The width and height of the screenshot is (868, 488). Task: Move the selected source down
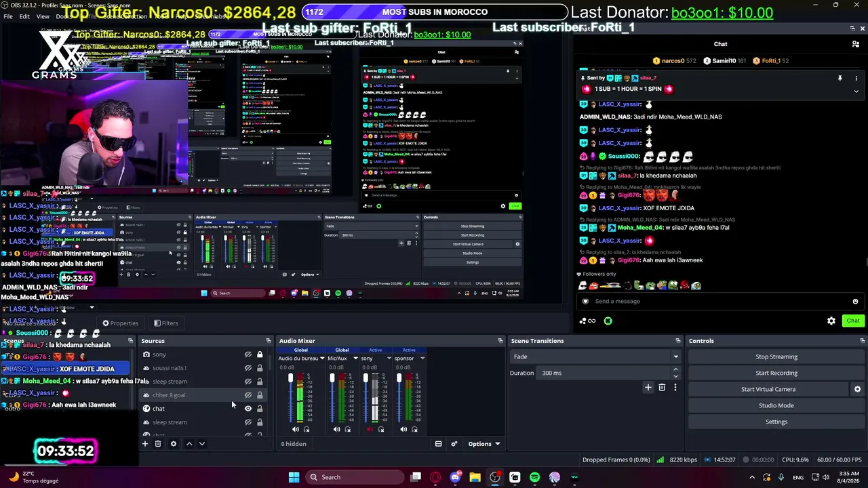202,444
